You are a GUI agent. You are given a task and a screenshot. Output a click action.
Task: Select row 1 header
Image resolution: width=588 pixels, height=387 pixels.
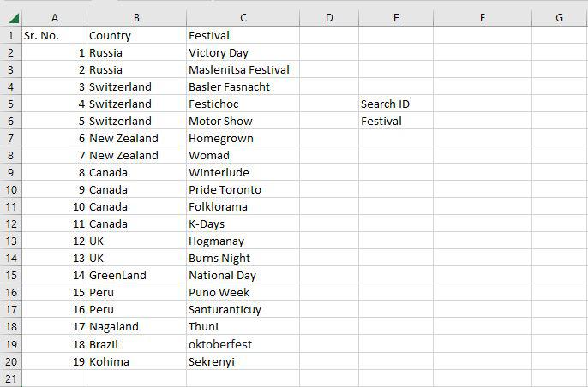coord(10,36)
